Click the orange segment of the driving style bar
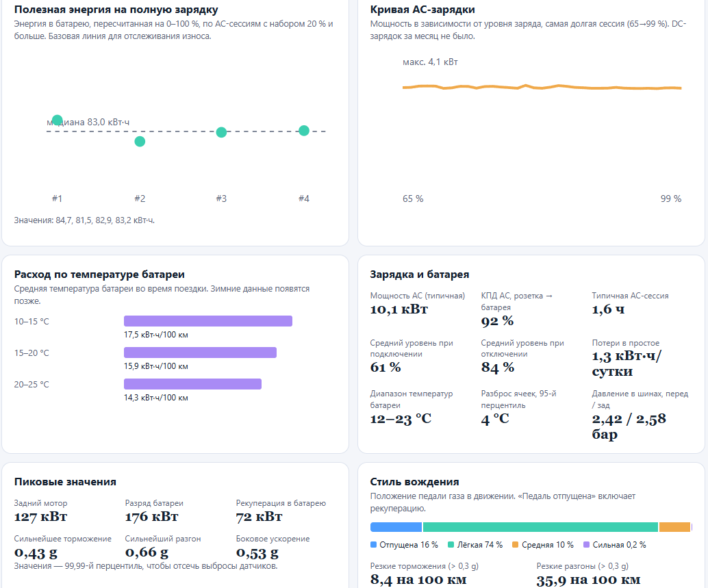The image size is (708, 588). click(x=674, y=527)
